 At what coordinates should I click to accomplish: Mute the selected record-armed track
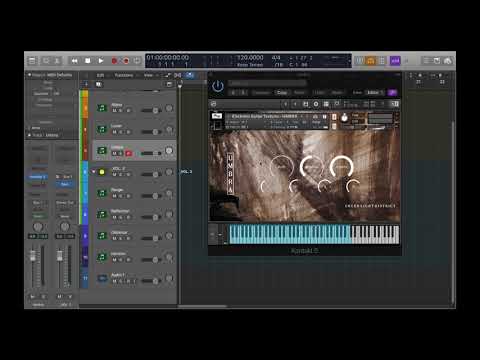coord(115,153)
